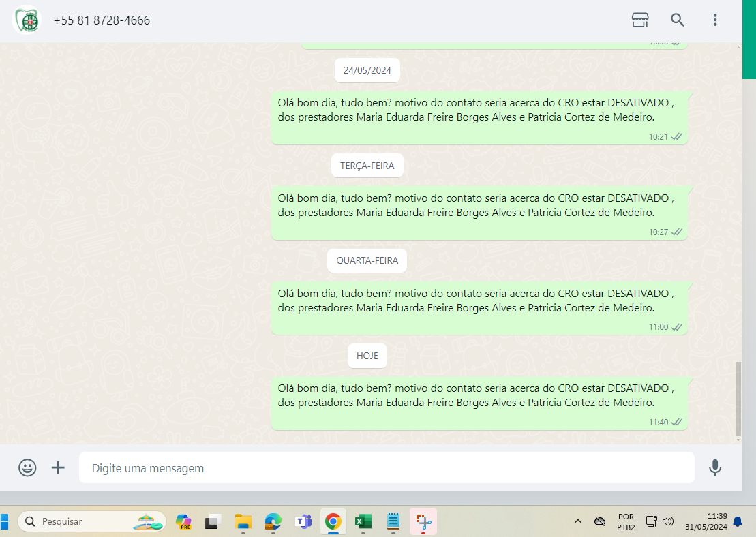Open network settings tray icon
756x537 pixels.
652,521
